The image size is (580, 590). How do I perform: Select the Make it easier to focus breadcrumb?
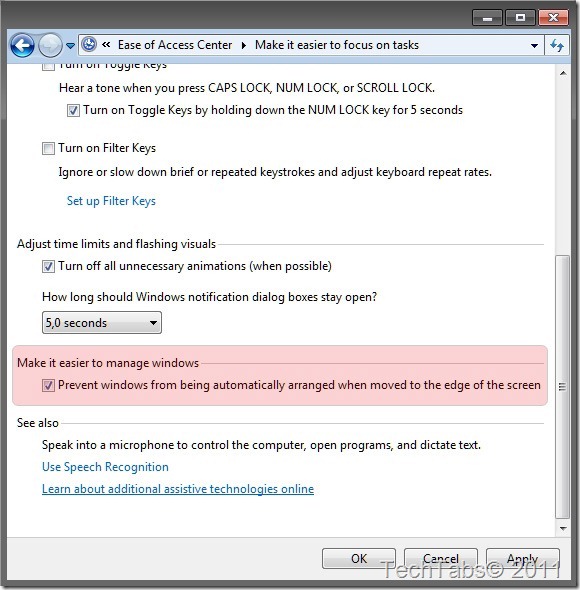[336, 45]
